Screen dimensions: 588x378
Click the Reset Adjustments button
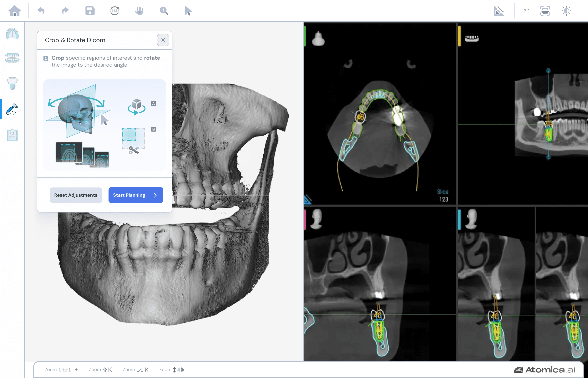[76, 195]
